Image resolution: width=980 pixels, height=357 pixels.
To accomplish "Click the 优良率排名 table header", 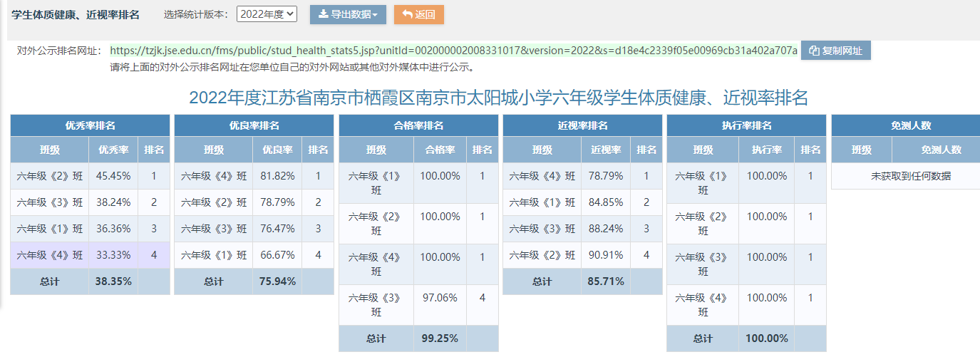I will click(x=254, y=125).
